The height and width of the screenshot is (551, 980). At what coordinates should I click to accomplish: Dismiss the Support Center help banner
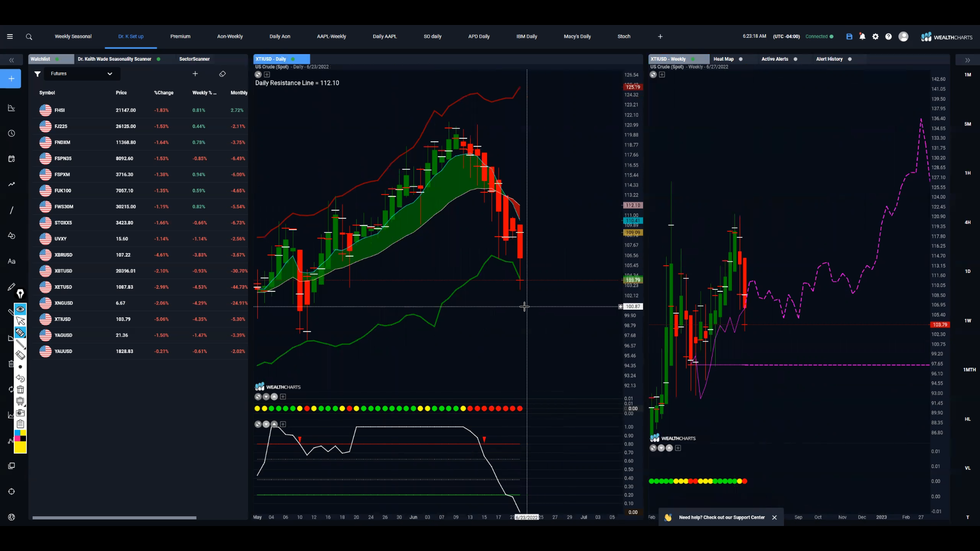774,517
